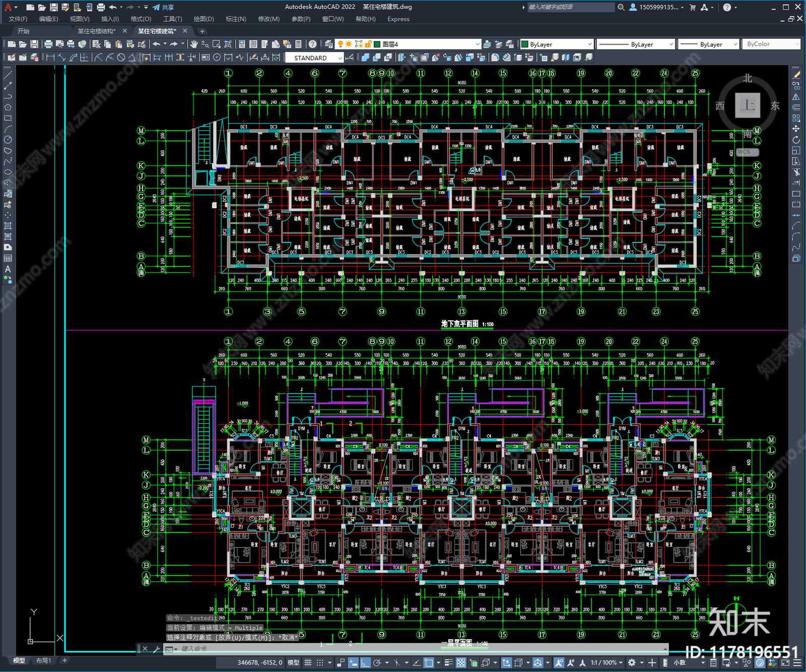Click the customization hamburger icon in status bar
The image size is (806, 672).
pos(798,662)
